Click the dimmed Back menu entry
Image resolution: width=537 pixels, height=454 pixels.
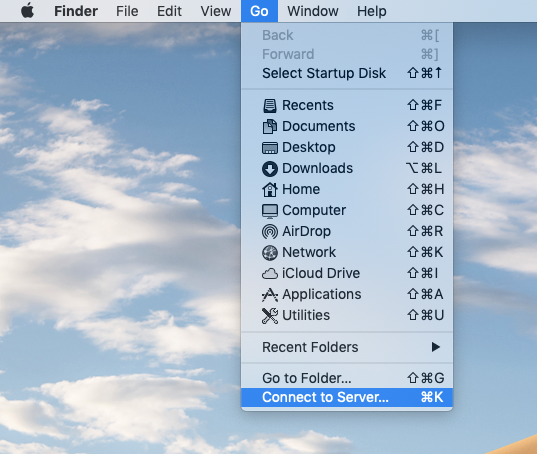[347, 35]
